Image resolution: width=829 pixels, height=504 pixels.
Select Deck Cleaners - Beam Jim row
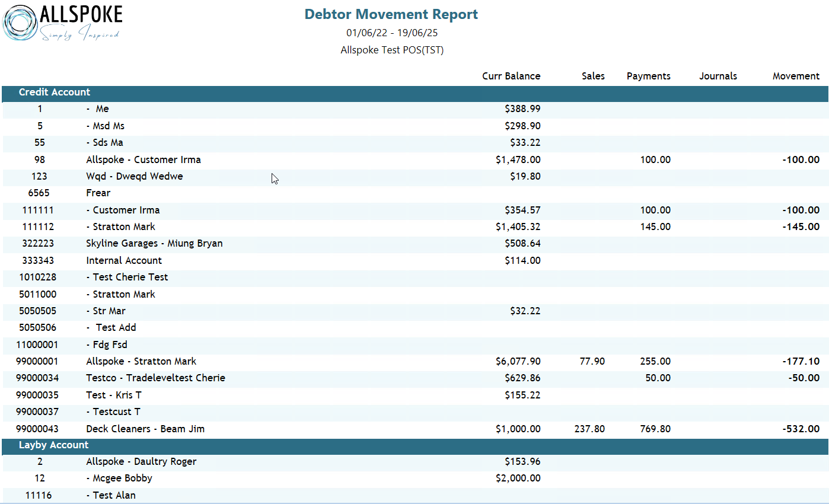tap(414, 429)
